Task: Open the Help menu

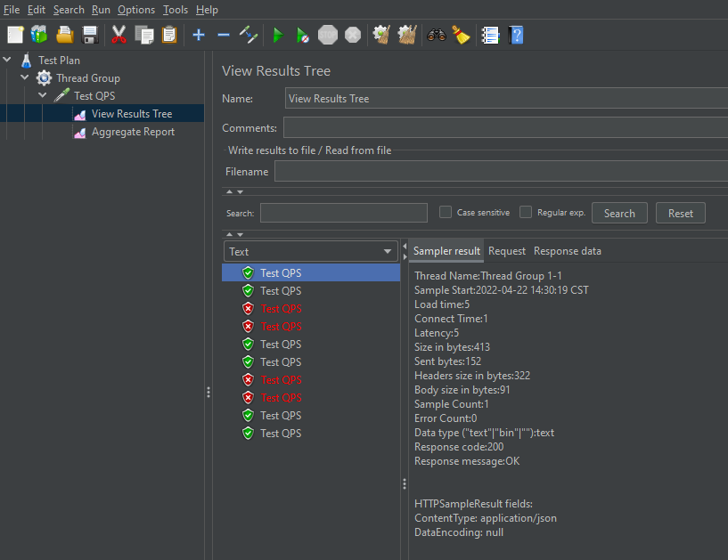Action: (207, 10)
